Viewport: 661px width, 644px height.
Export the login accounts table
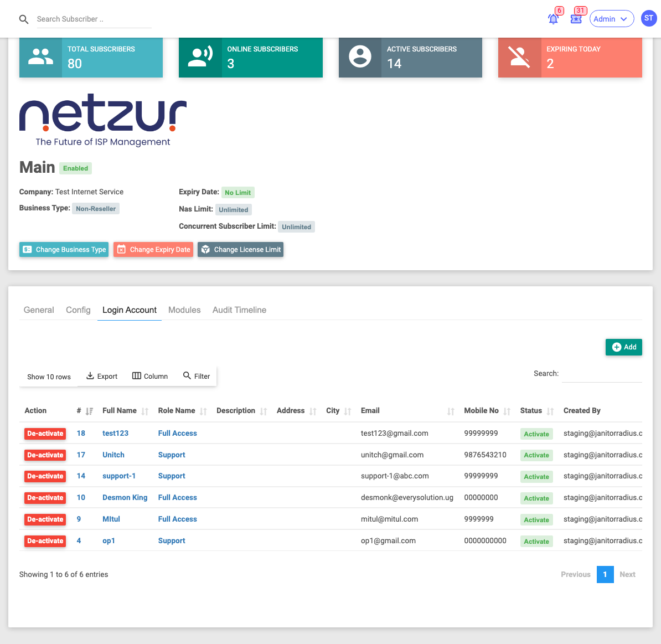tap(102, 376)
